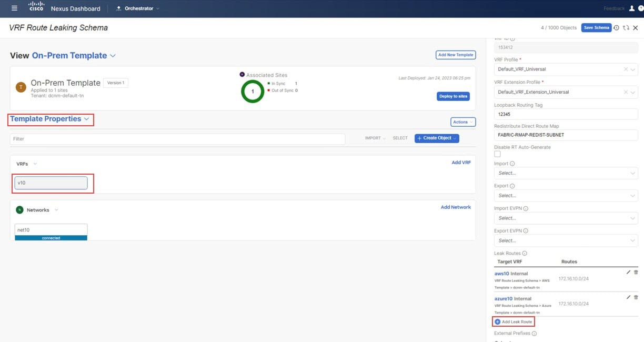Open the Actions dropdown
This screenshot has height=342, width=644.
(463, 122)
